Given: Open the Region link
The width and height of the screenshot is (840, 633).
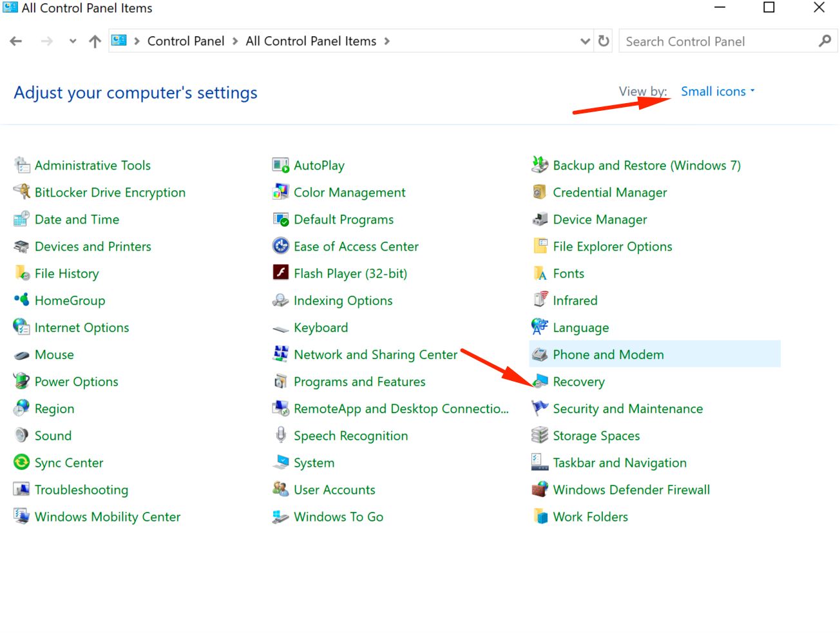Looking at the screenshot, I should tap(55, 409).
